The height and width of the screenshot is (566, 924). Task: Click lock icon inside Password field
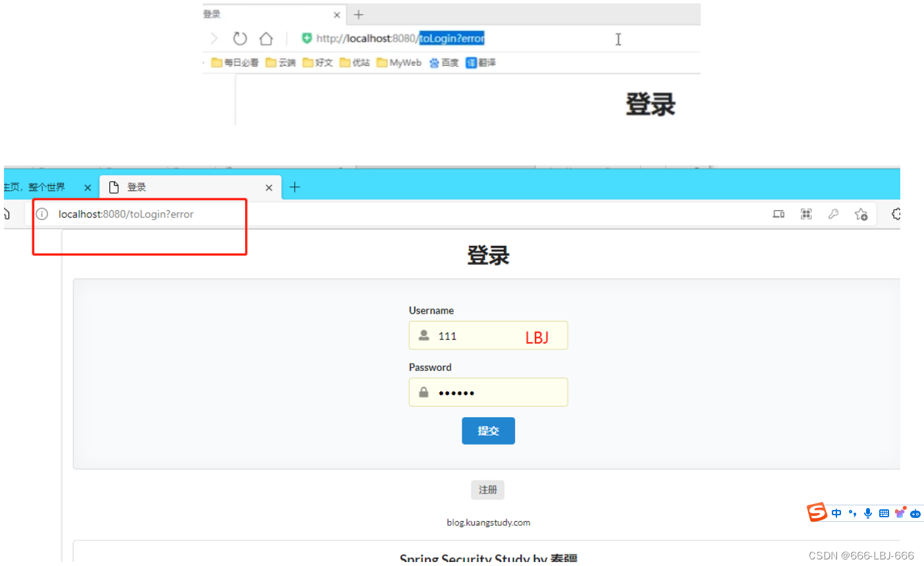tap(423, 392)
